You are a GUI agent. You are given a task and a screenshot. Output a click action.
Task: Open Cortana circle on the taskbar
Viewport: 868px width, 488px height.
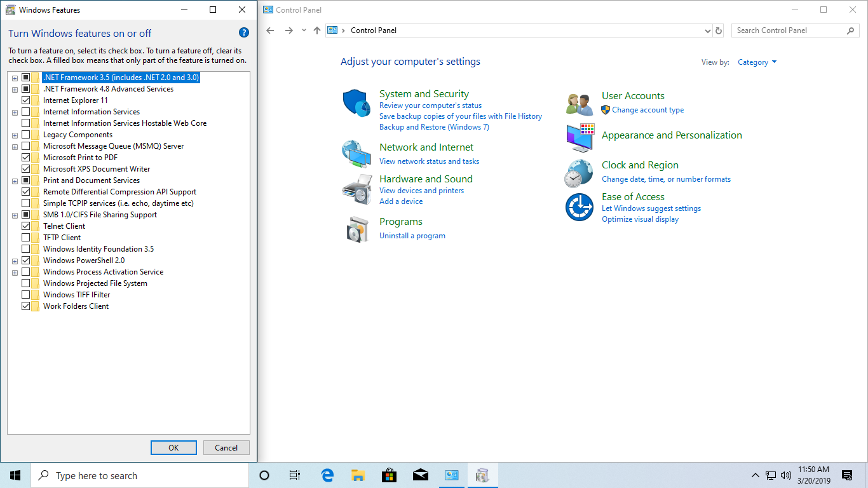(x=264, y=475)
